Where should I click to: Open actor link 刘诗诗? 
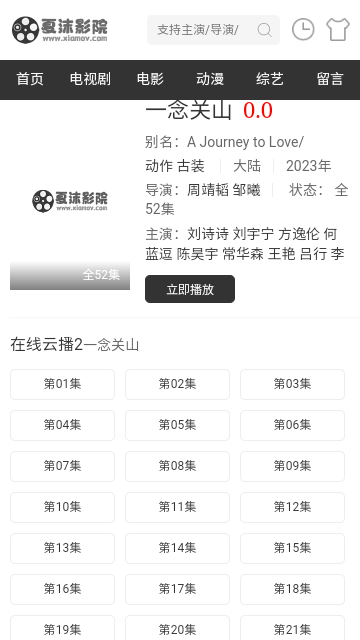[x=208, y=234]
